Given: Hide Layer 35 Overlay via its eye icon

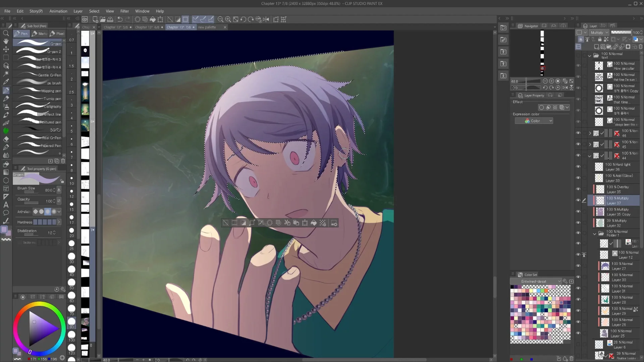Looking at the screenshot, I should pos(578,189).
